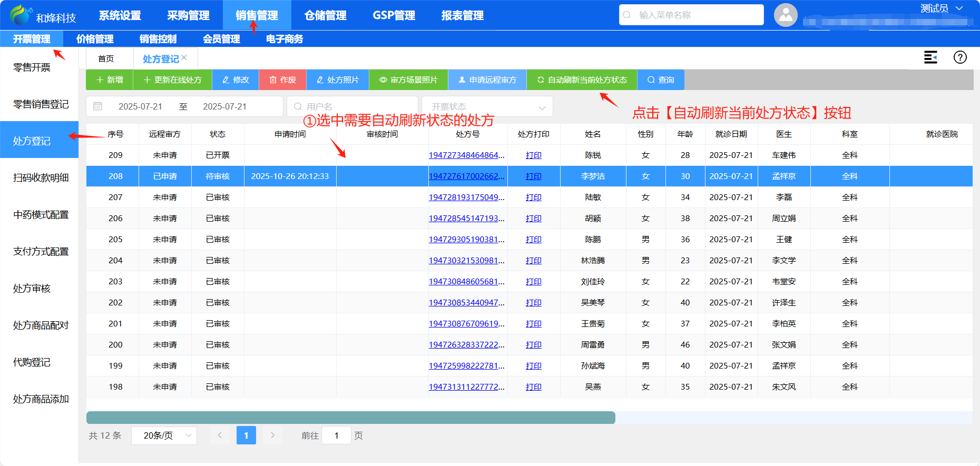The image size is (980, 466).
Task: Click 审方场景照片 eye icon button
Action: pos(408,80)
